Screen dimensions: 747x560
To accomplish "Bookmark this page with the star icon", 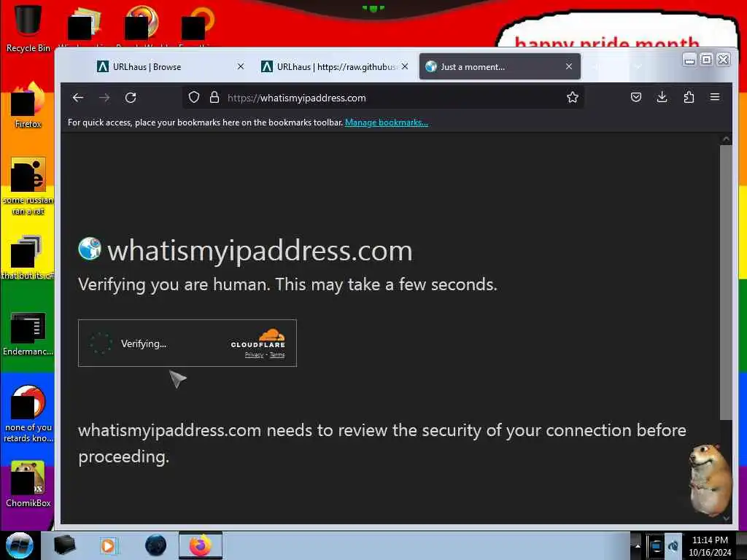I will [573, 98].
